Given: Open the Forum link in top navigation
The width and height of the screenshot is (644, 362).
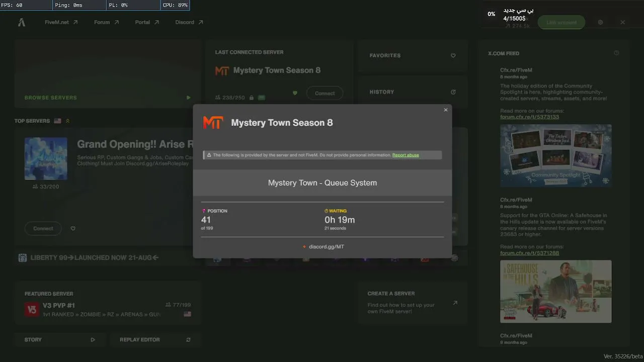Looking at the screenshot, I should tap(106, 22).
